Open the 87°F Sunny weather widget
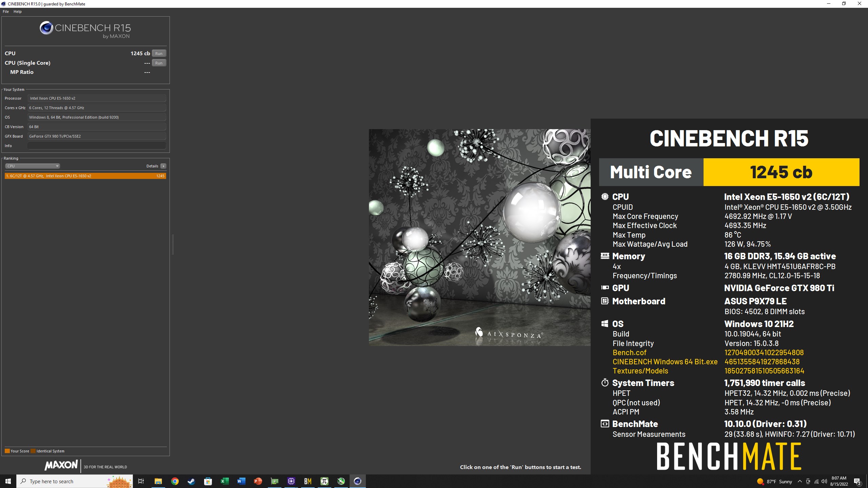The image size is (868, 488). click(774, 482)
